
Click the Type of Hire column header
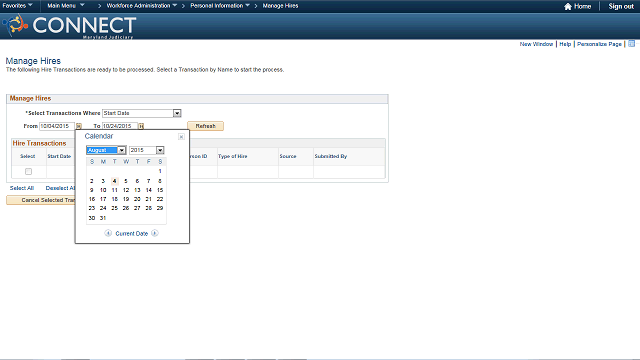(233, 156)
